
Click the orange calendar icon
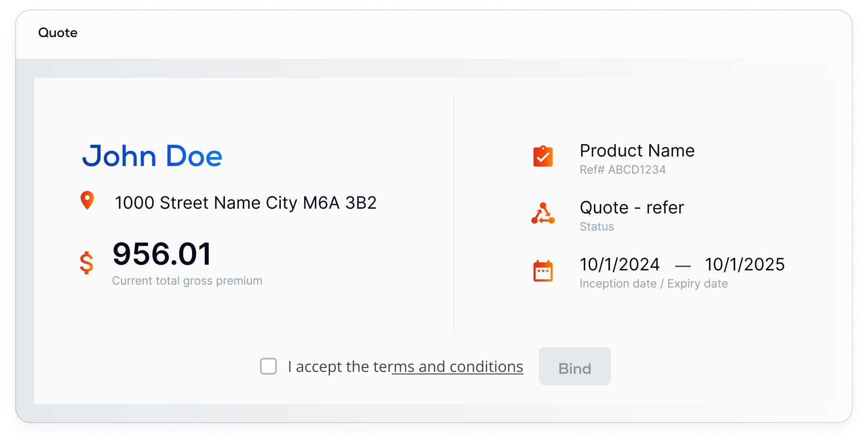tap(543, 271)
